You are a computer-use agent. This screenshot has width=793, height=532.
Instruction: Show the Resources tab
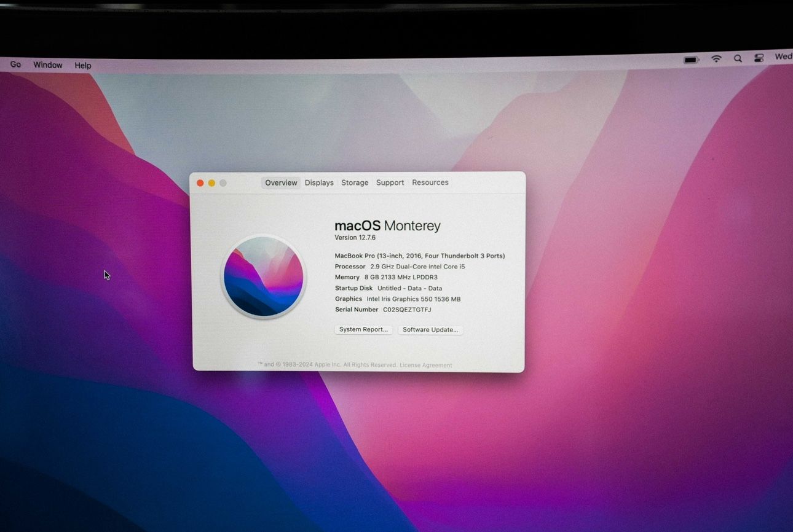(430, 182)
